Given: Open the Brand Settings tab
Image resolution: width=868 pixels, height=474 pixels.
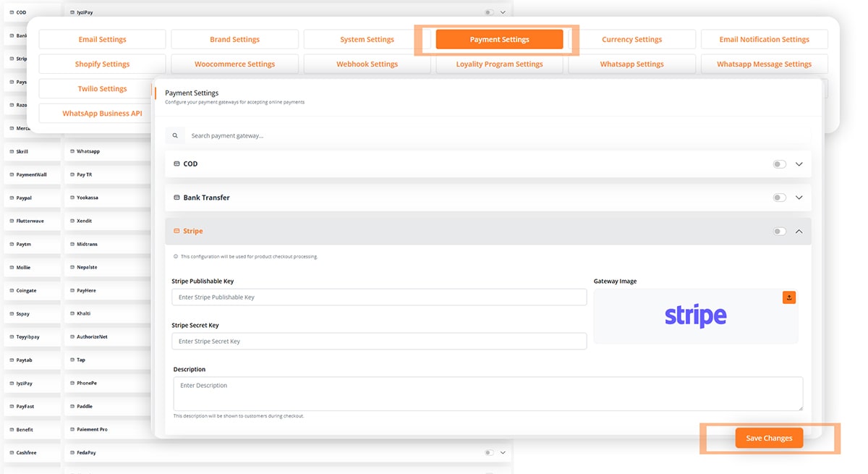Looking at the screenshot, I should pyautogui.click(x=234, y=39).
